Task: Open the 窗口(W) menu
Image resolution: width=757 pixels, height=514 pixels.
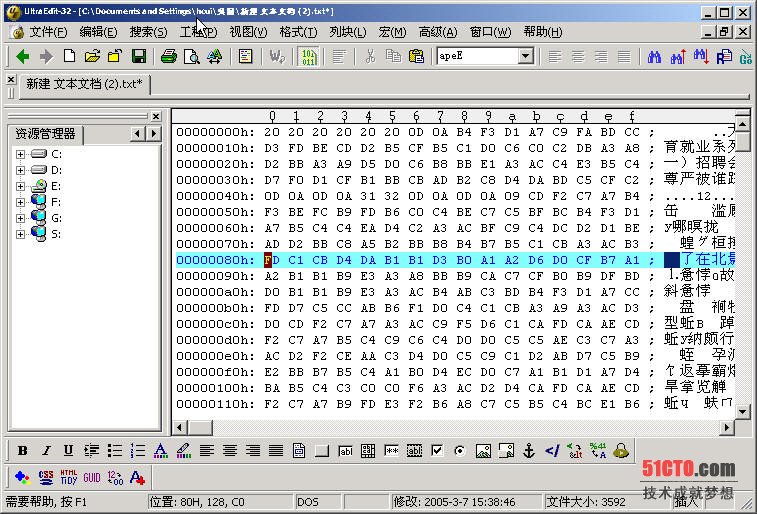Action: pyautogui.click(x=490, y=32)
